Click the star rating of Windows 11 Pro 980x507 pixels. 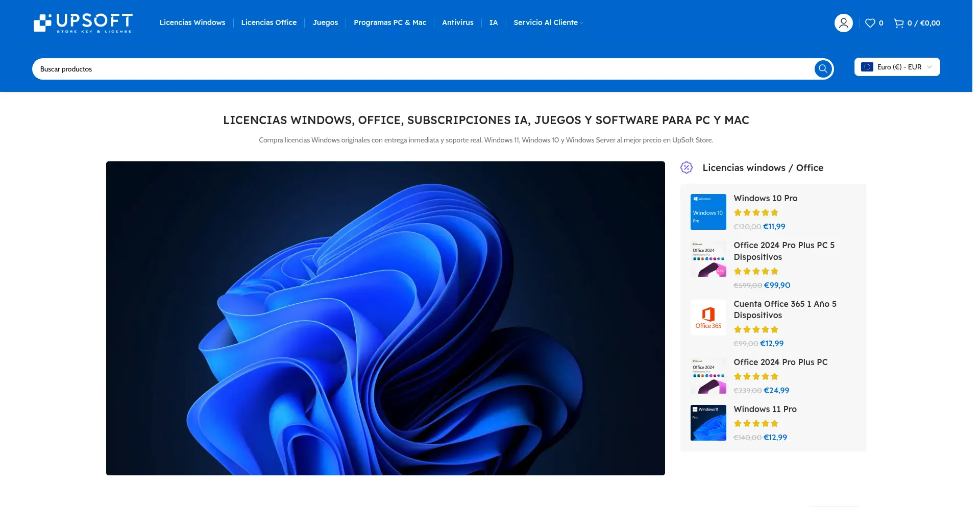tap(756, 423)
